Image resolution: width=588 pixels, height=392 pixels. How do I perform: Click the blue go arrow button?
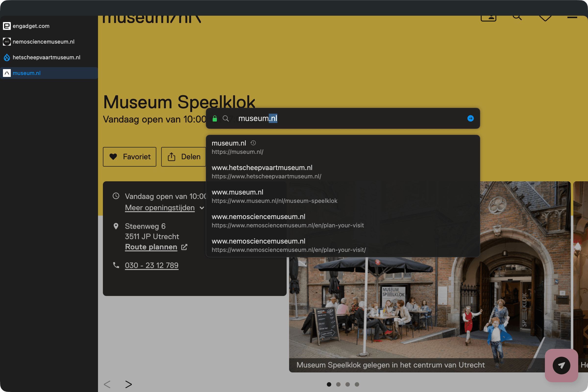coord(470,119)
